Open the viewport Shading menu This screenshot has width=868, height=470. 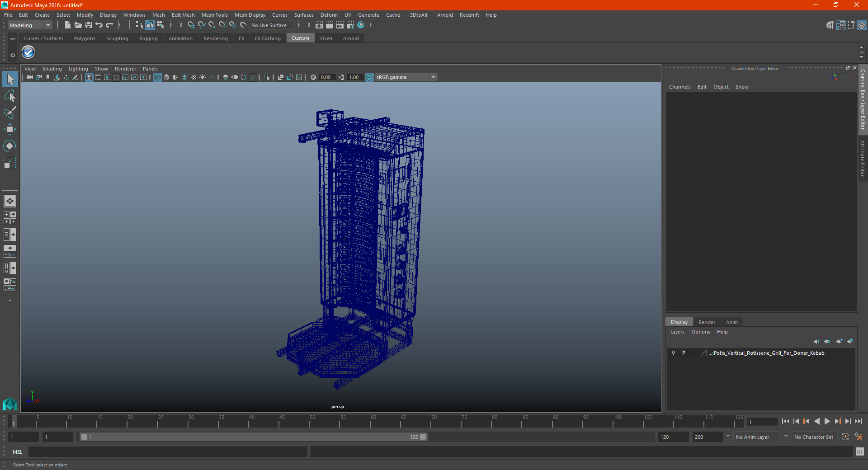[x=52, y=69]
